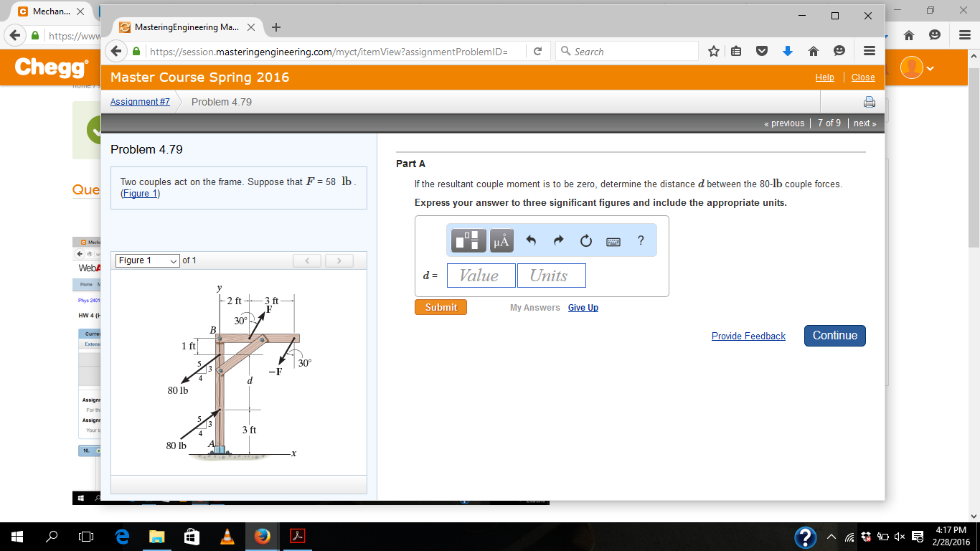The height and width of the screenshot is (551, 980).
Task: Save the page to Pocket
Action: point(763,51)
